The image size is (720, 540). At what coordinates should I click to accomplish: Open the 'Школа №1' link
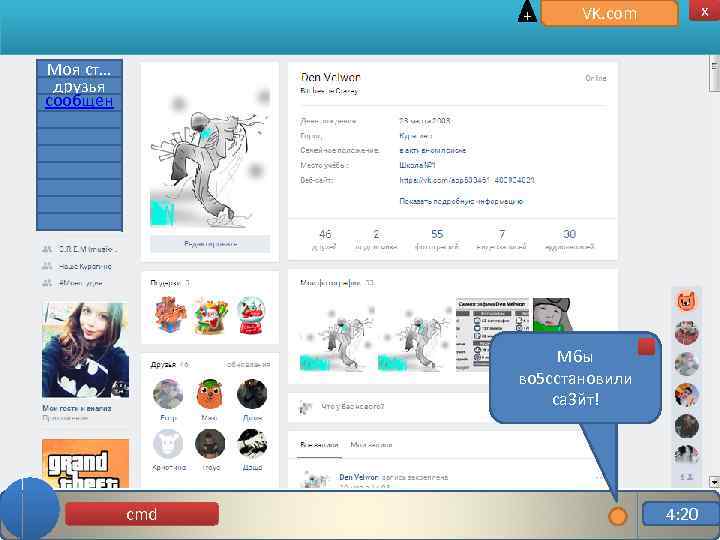click(x=417, y=165)
